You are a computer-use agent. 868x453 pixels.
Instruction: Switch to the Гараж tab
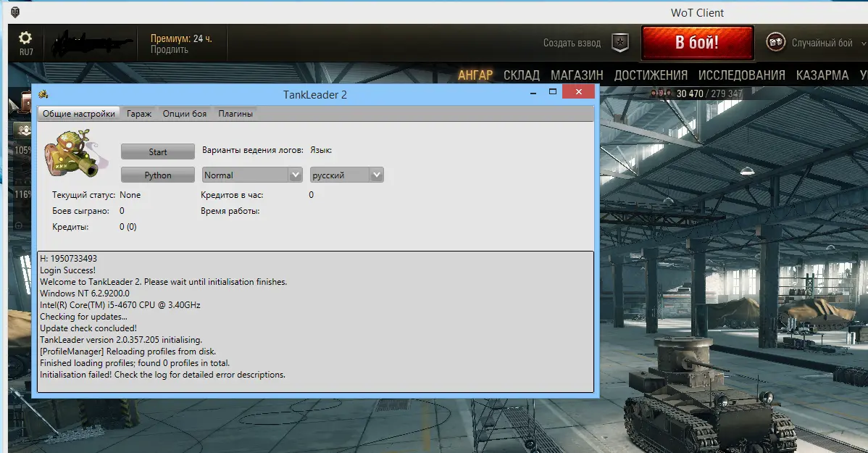click(139, 114)
